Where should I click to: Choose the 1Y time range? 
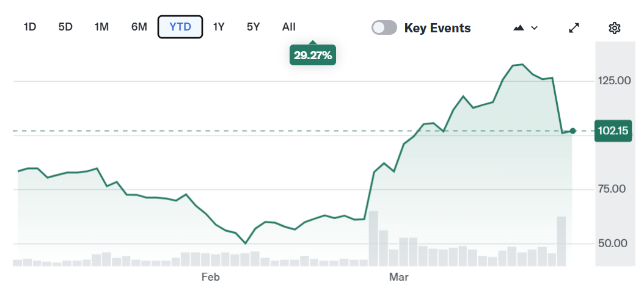(x=219, y=27)
